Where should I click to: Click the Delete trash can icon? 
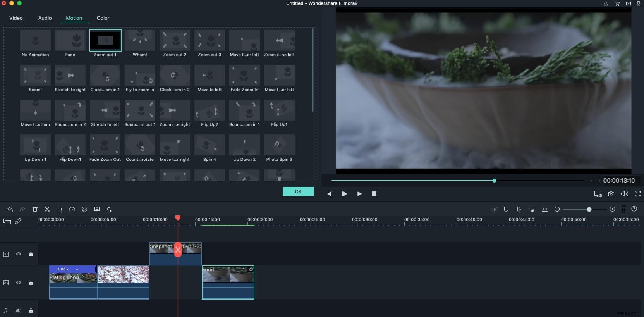tap(35, 209)
